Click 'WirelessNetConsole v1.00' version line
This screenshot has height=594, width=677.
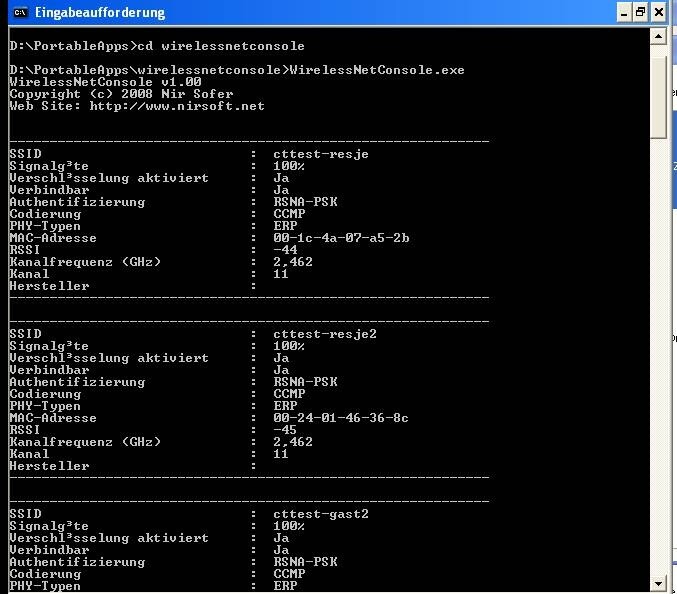tap(105, 82)
